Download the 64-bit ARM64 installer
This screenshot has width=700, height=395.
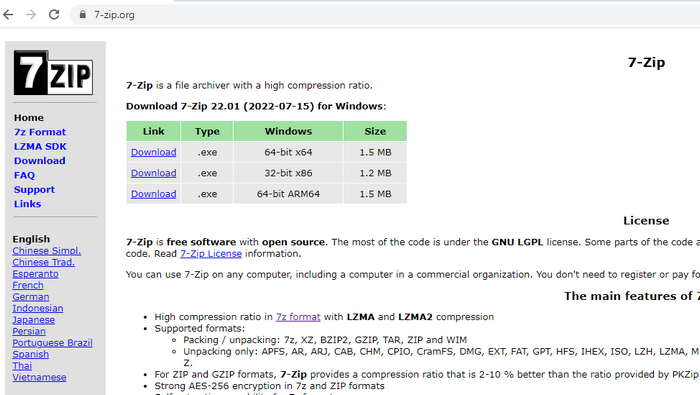coord(153,194)
